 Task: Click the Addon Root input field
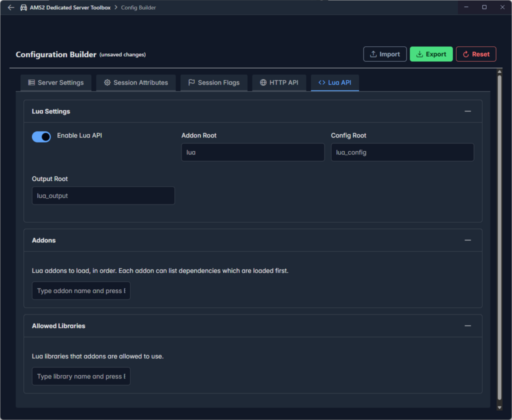[252, 152]
